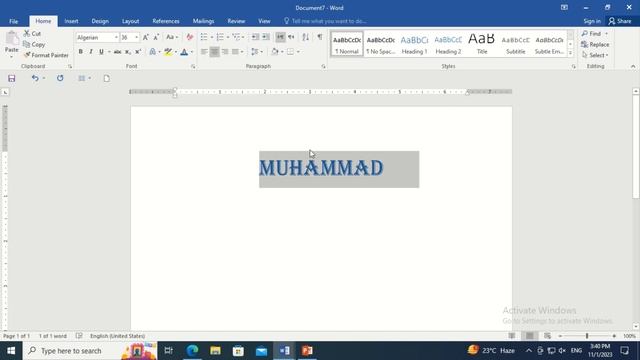Screen dimensions: 640x360
Task: Activate the Format Painter
Action: click(x=46, y=55)
